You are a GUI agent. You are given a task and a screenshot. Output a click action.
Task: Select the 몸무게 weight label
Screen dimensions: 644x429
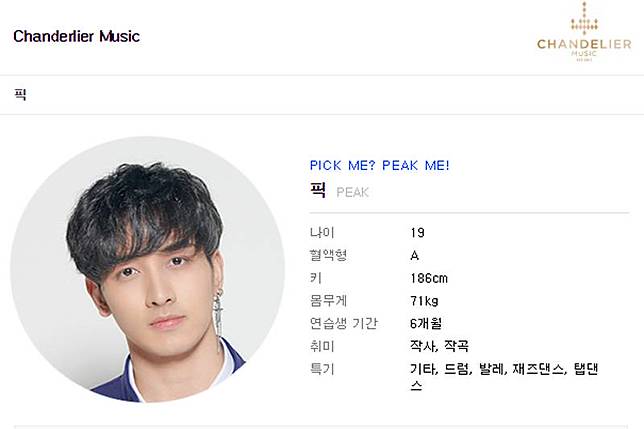(x=328, y=301)
